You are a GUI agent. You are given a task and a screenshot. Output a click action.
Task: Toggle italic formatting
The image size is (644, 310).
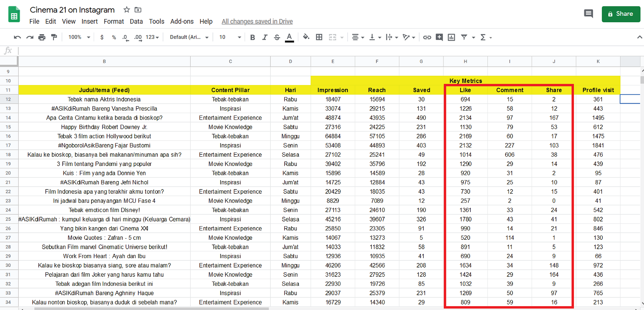pos(265,37)
